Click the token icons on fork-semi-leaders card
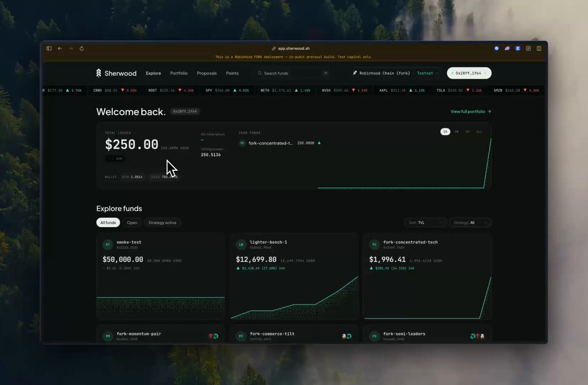588x385 pixels. tap(477, 336)
